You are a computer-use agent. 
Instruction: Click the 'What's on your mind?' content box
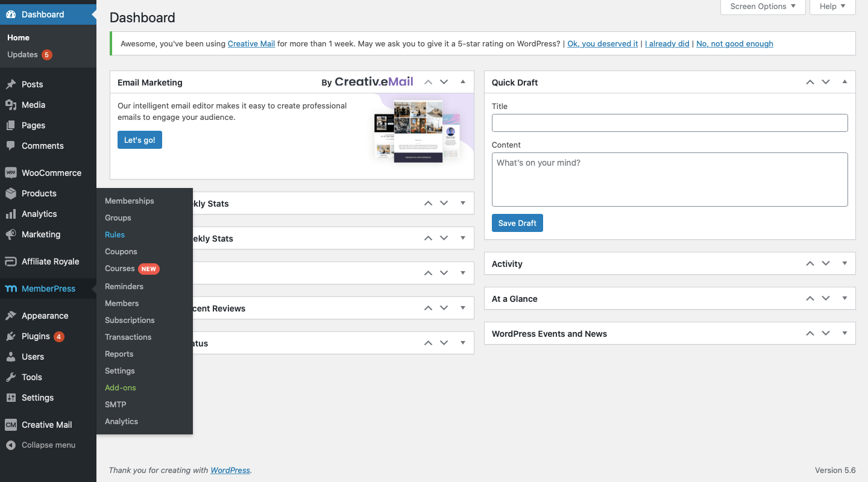[670, 180]
